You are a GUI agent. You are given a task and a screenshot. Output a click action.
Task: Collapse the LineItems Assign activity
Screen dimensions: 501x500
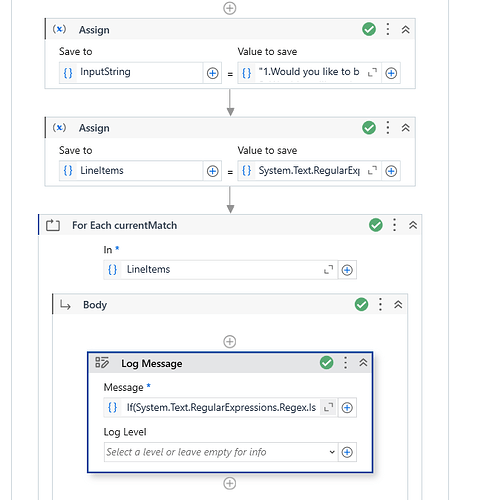(405, 128)
